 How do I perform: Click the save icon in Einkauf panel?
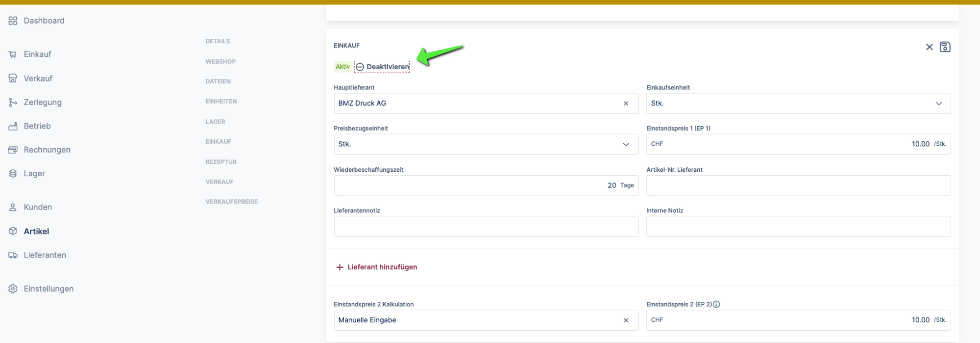[945, 47]
